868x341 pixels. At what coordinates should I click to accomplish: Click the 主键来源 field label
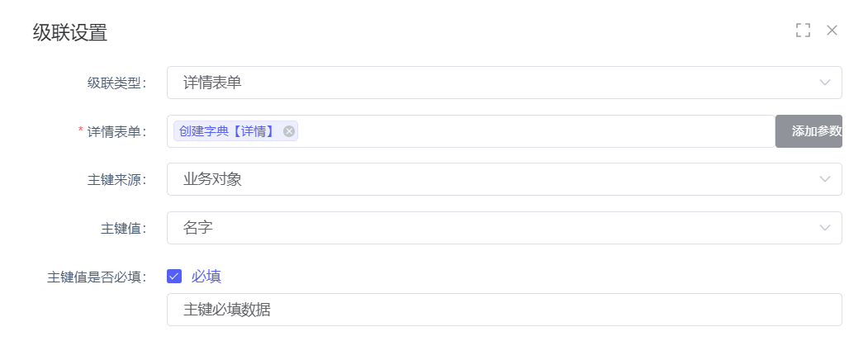pyautogui.click(x=116, y=179)
